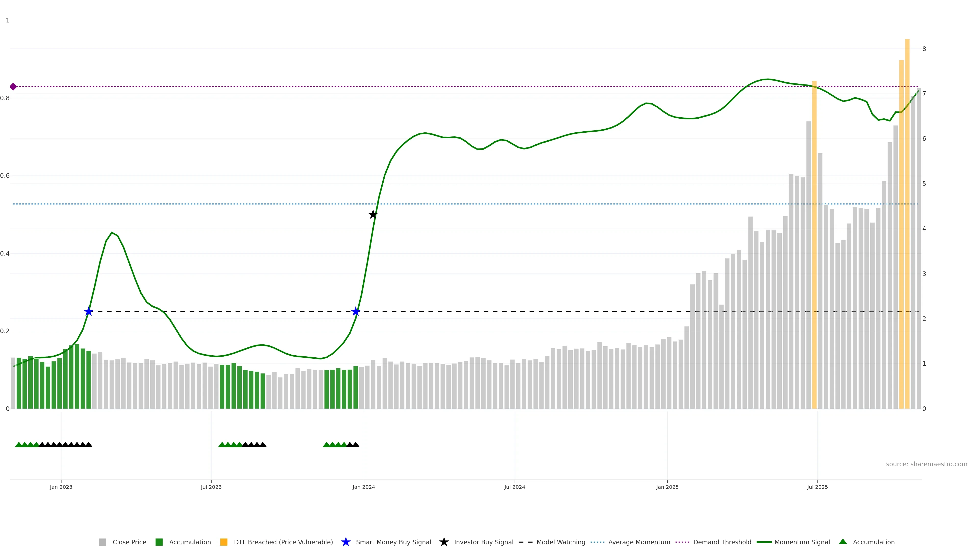This screenshot has height=551, width=980.
Task: Click the purple diamond Demand Threshold marker
Action: [x=13, y=87]
